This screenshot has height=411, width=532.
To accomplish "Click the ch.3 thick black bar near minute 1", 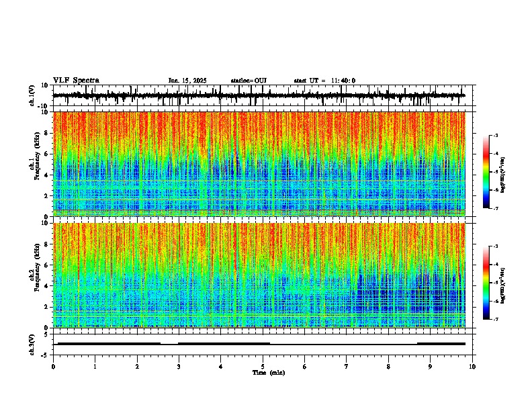I will coord(109,344).
